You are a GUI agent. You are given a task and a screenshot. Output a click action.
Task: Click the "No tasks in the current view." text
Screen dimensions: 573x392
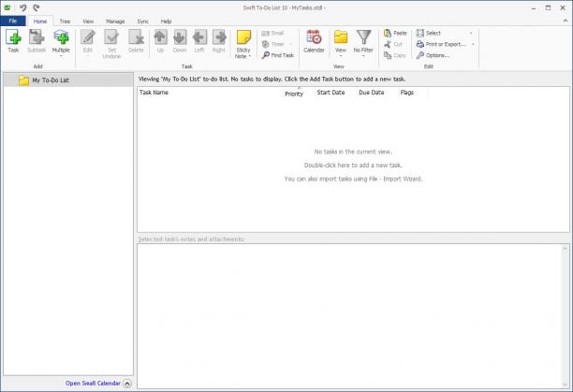tap(353, 152)
